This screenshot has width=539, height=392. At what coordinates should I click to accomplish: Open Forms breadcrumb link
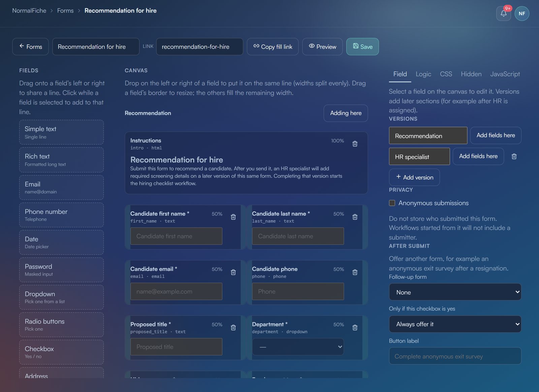(x=65, y=10)
